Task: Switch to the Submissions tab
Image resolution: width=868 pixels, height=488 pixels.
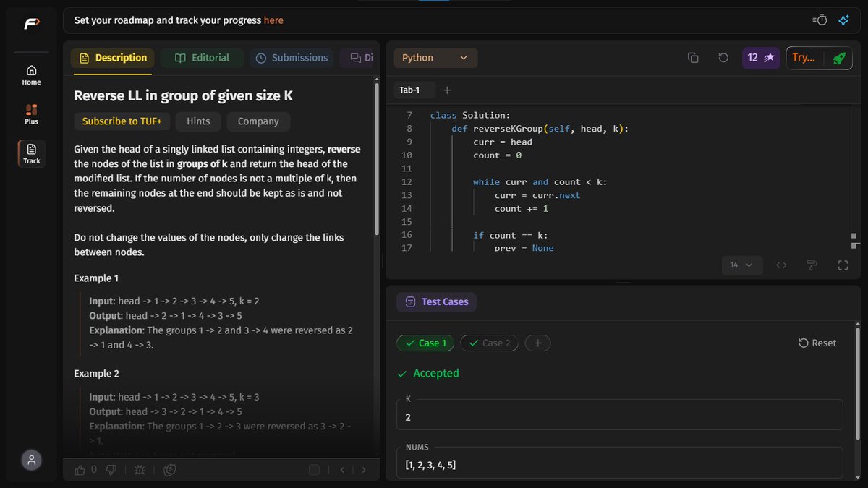Action: (x=292, y=58)
